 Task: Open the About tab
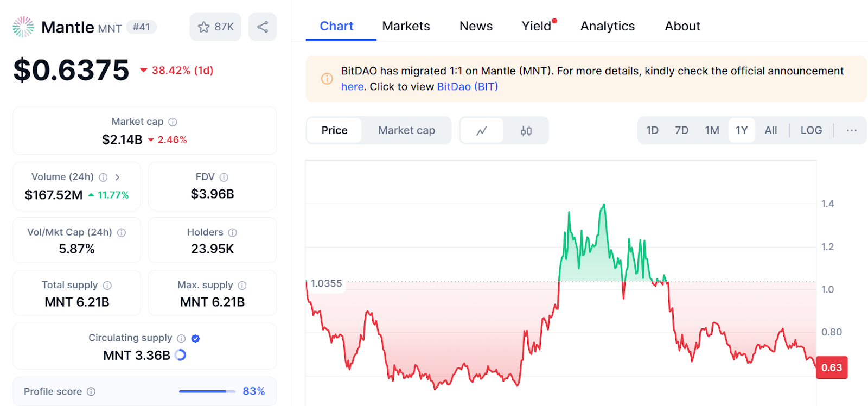tap(682, 26)
